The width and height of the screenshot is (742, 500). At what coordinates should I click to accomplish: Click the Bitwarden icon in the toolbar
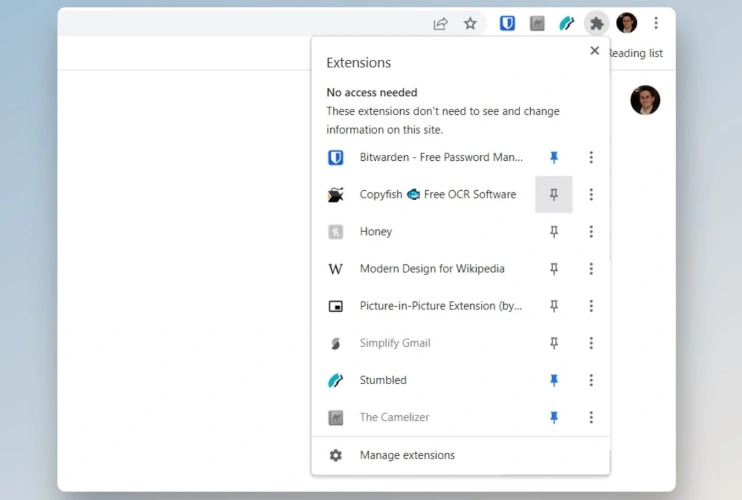point(507,23)
